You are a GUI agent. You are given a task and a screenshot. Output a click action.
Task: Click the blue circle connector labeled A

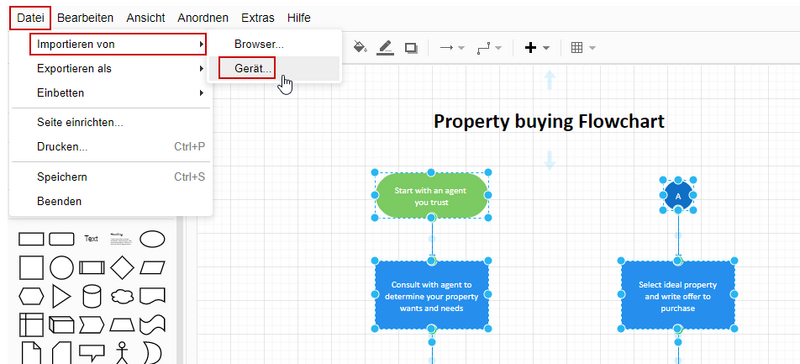[x=678, y=196]
